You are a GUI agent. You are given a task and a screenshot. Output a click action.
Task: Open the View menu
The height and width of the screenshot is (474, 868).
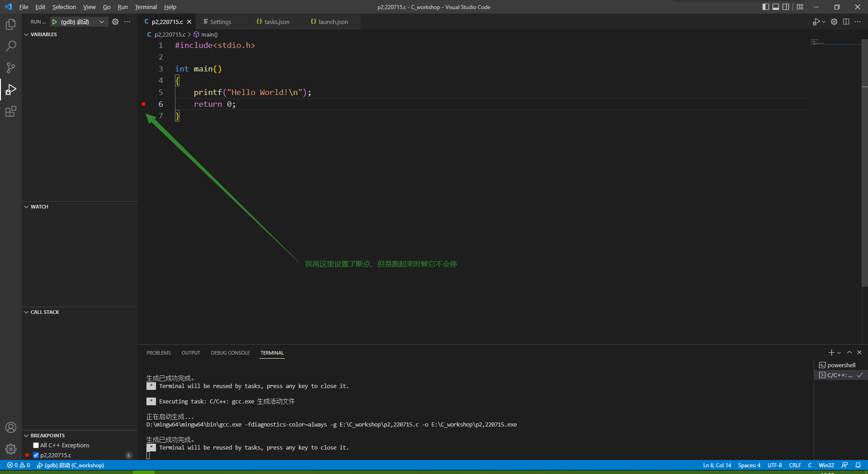tap(90, 7)
